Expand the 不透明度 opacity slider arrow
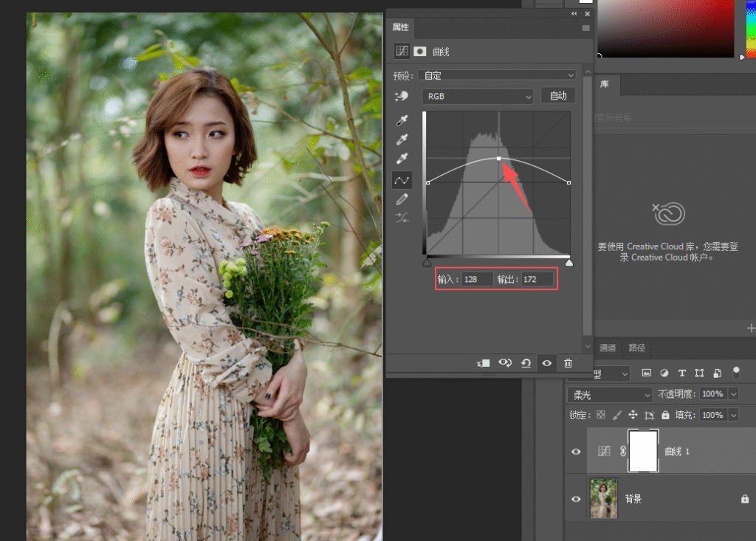 (x=733, y=394)
